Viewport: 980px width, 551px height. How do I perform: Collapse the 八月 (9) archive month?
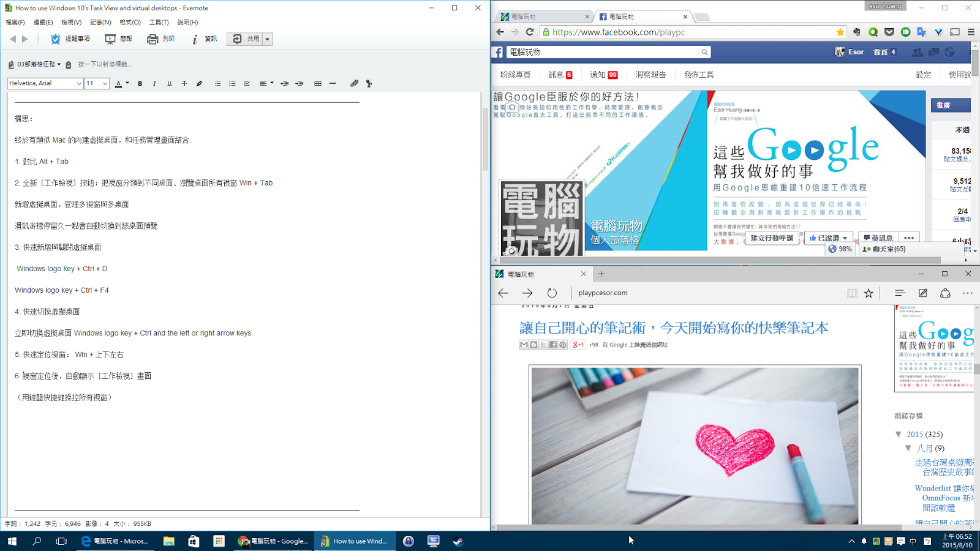coord(908,448)
